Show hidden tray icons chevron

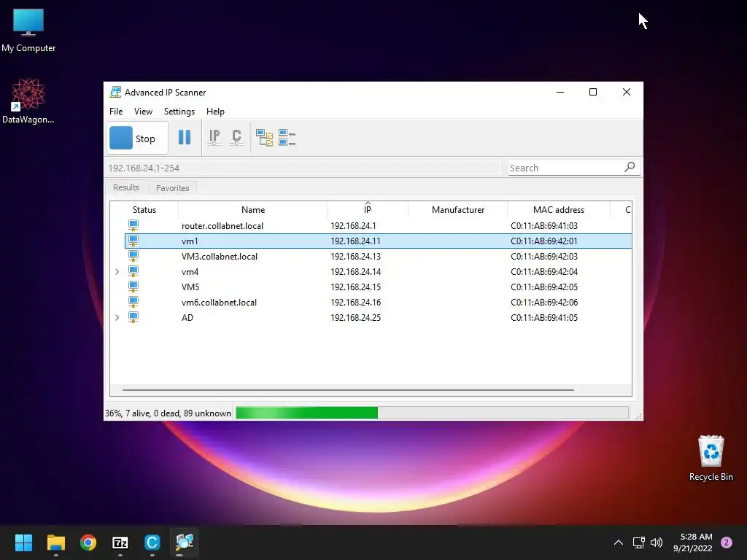click(x=619, y=542)
